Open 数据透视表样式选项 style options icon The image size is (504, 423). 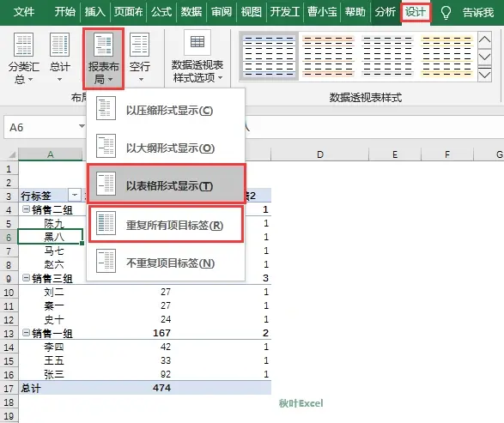pyautogui.click(x=197, y=57)
